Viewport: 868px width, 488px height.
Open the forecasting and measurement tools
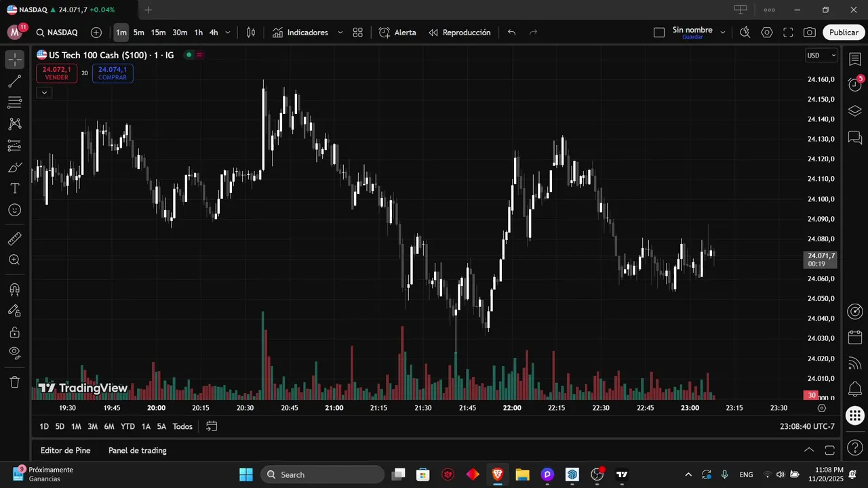coord(15,146)
